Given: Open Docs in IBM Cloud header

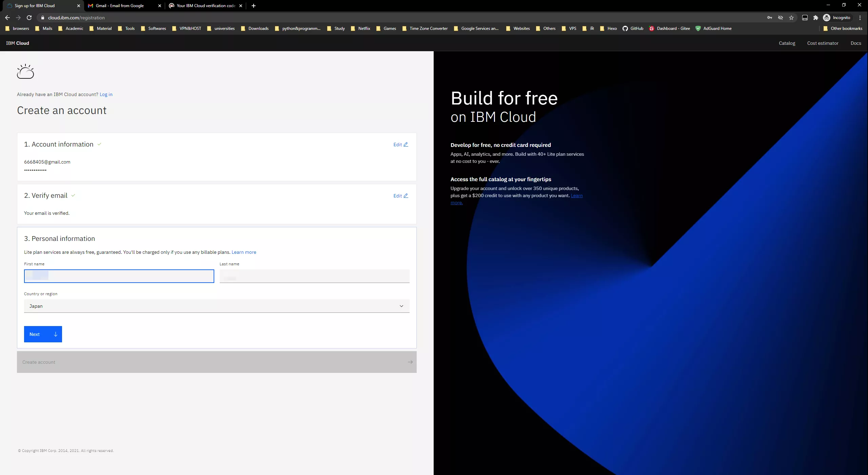Looking at the screenshot, I should point(856,43).
